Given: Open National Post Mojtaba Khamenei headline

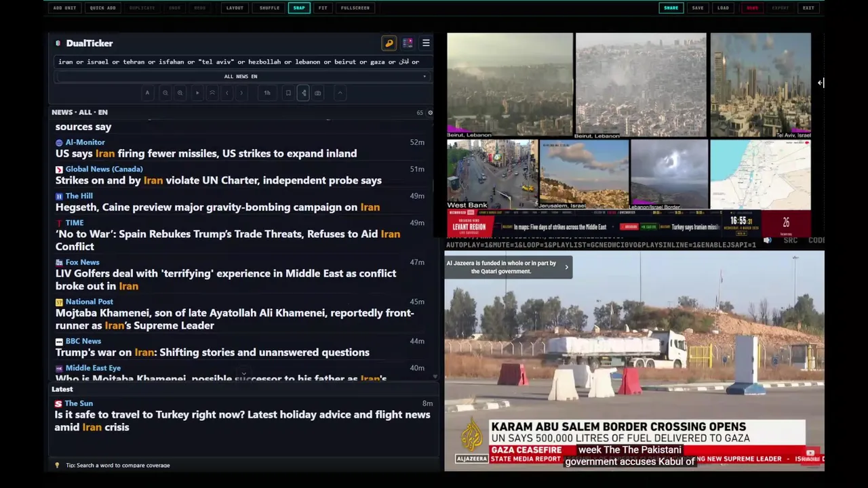Looking at the screenshot, I should pyautogui.click(x=235, y=319).
